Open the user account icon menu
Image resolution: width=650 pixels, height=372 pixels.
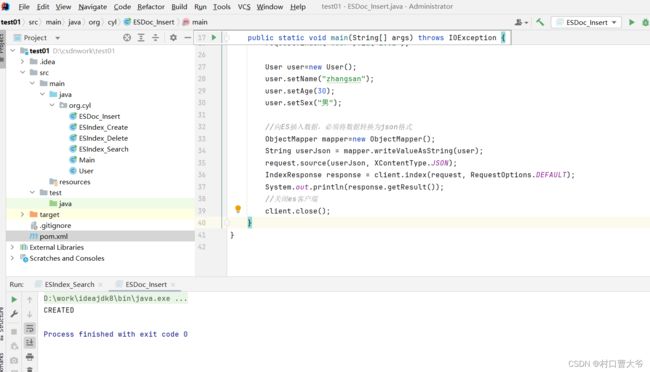pyautogui.click(x=521, y=22)
